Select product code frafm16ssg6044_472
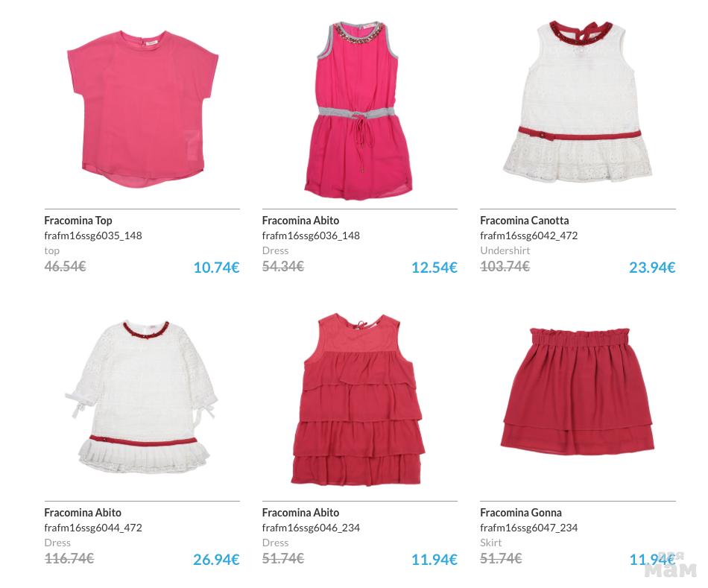This screenshot has width=708, height=588. point(93,528)
